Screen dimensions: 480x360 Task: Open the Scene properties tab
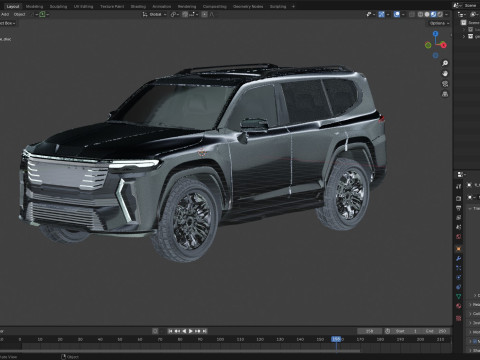(x=459, y=227)
